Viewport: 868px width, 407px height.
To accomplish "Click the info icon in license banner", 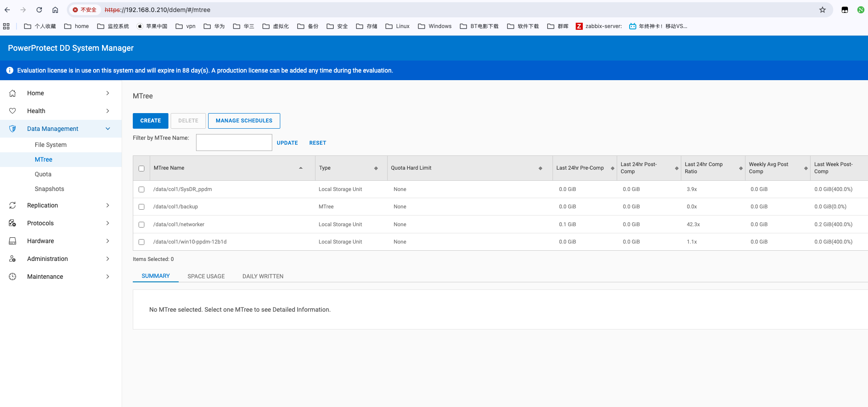I will 10,70.
